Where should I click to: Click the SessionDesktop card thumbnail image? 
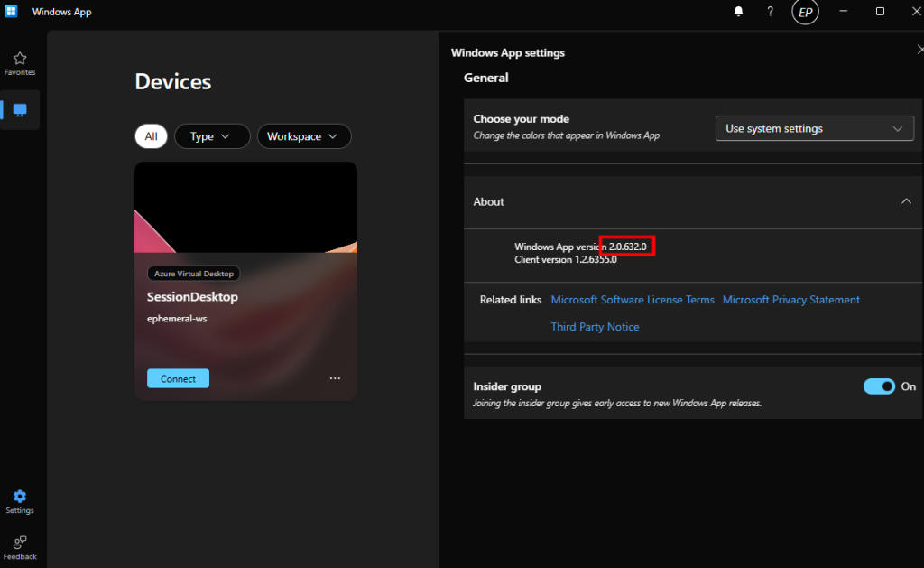[x=245, y=208]
